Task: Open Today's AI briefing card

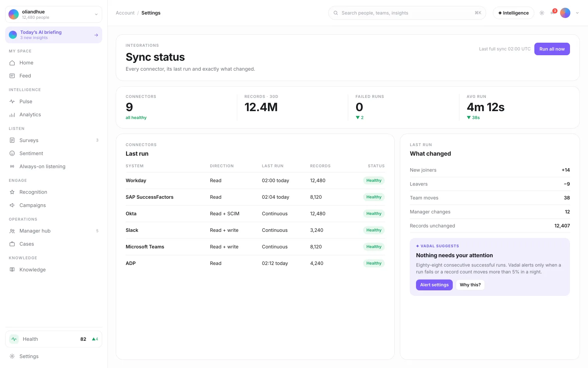Action: point(54,35)
